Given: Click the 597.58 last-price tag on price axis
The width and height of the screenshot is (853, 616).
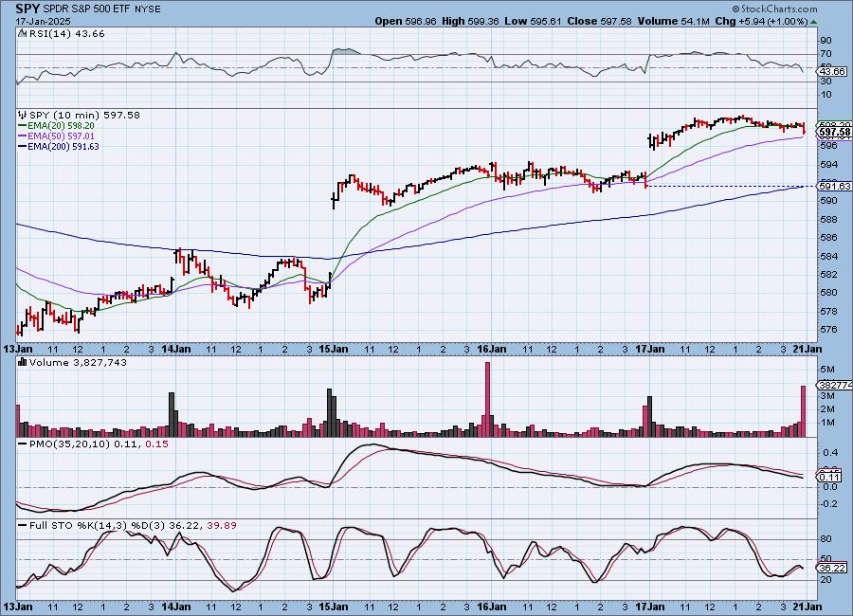Looking at the screenshot, I should point(834,133).
